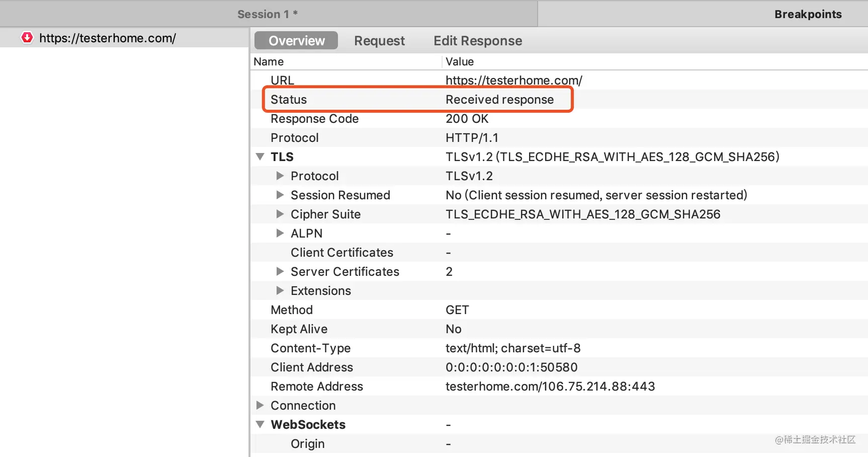868x457 pixels.
Task: Select the Status row
Action: coord(559,100)
